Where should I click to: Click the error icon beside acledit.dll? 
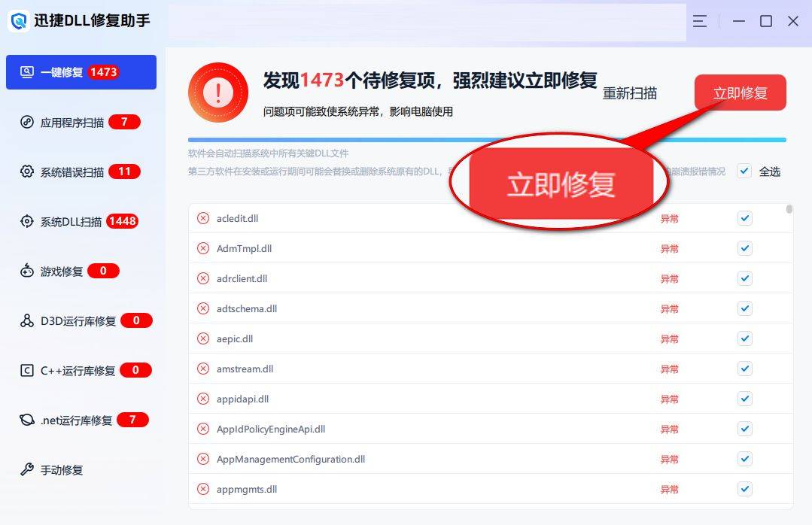pyautogui.click(x=203, y=218)
